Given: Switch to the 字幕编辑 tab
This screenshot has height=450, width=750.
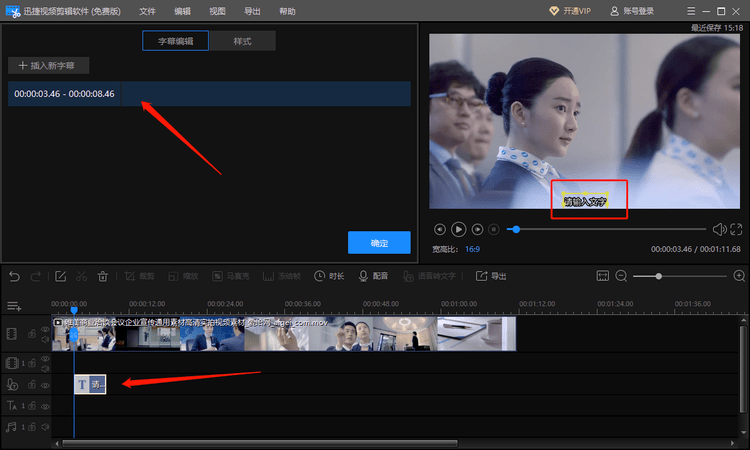Looking at the screenshot, I should tap(176, 41).
